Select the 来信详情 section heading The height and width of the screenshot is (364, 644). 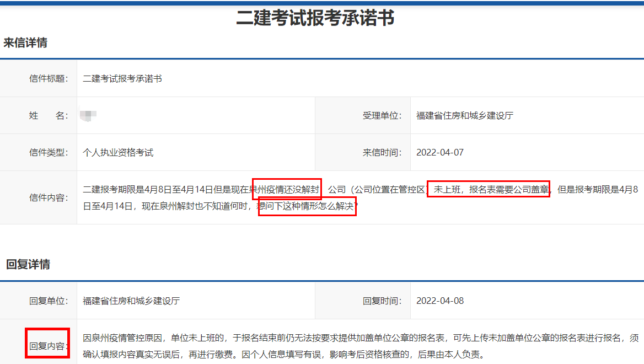tap(25, 43)
